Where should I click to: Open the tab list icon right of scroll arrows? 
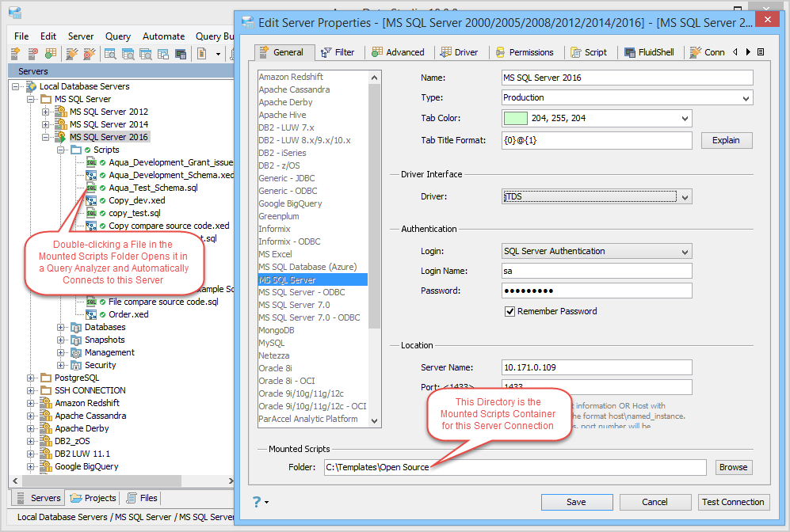click(x=761, y=51)
